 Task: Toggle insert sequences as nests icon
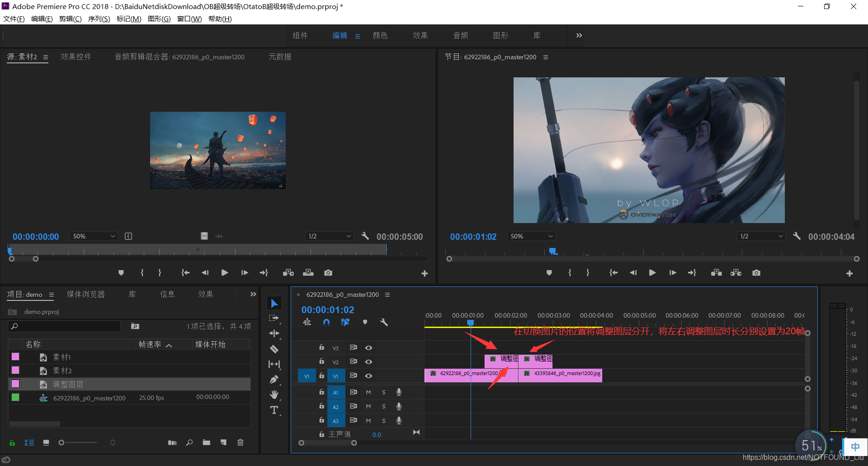pyautogui.click(x=307, y=322)
